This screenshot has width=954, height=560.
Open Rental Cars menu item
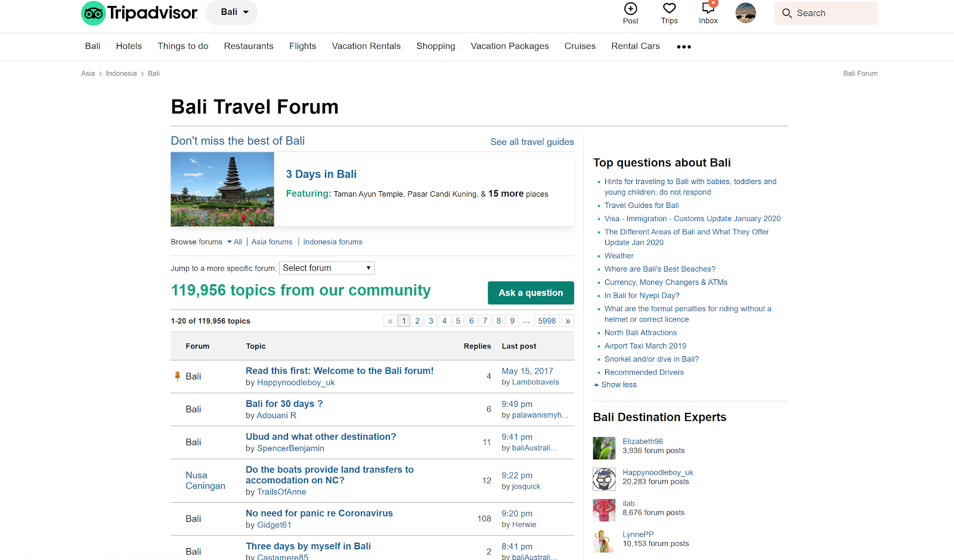[x=636, y=46]
